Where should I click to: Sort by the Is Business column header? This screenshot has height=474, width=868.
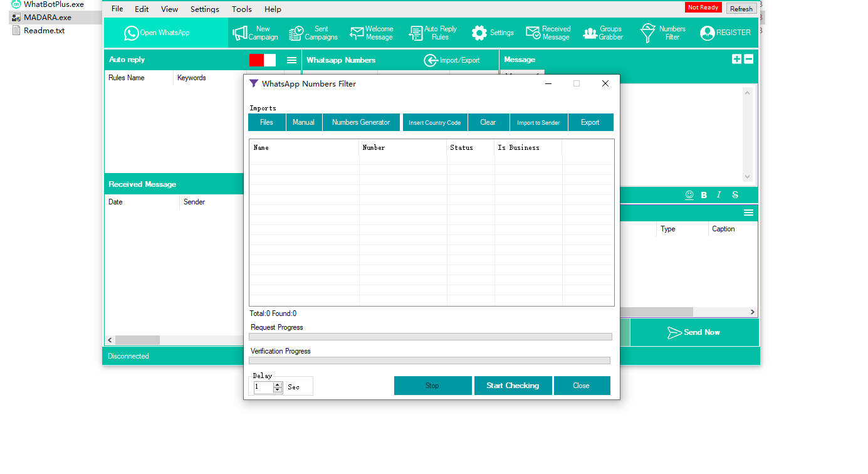[528, 147]
